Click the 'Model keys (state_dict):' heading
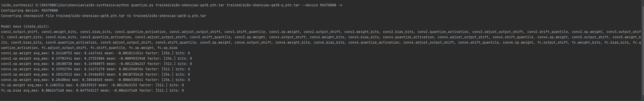The image size is (644, 101). [25, 26]
